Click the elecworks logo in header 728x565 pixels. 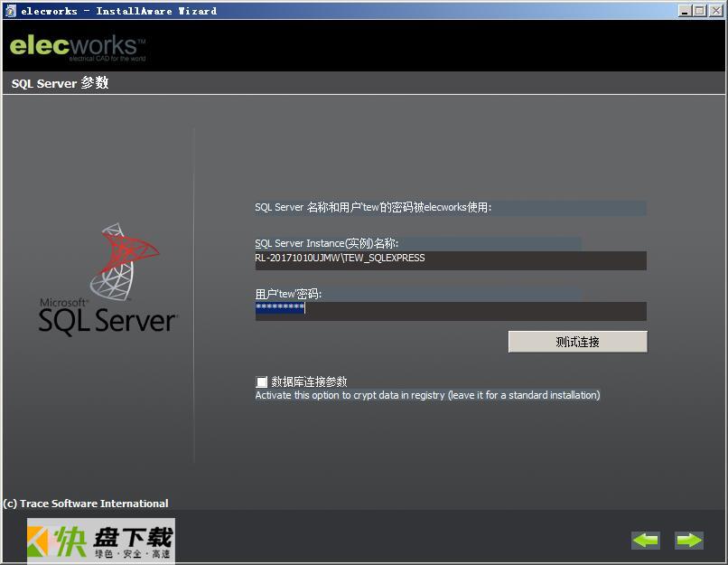pyautogui.click(x=78, y=47)
